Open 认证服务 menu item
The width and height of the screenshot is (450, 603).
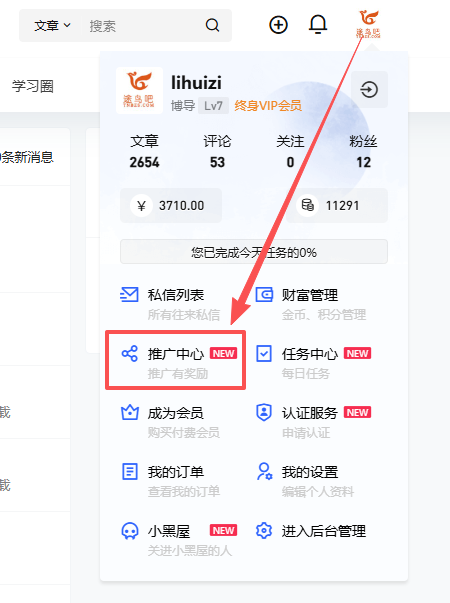310,413
